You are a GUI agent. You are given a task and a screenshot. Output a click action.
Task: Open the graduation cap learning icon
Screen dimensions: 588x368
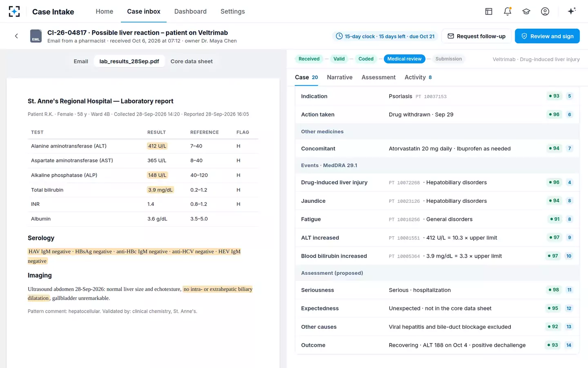coord(526,11)
